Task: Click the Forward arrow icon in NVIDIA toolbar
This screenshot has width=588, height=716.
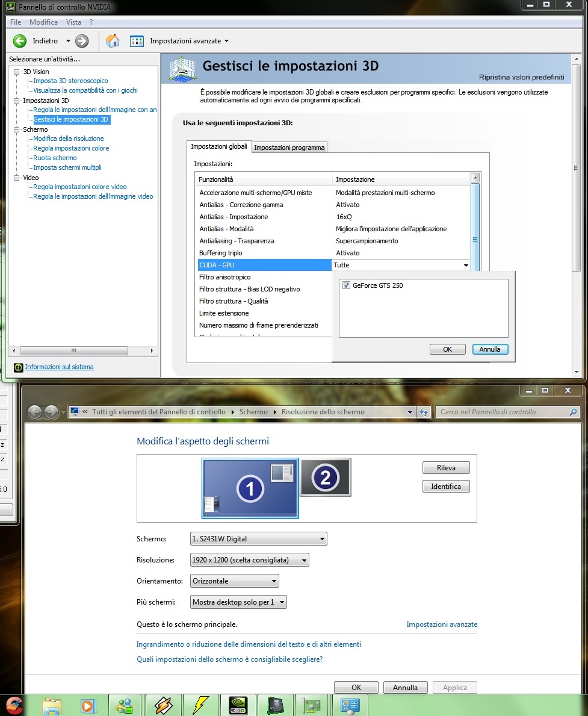Action: click(x=82, y=41)
